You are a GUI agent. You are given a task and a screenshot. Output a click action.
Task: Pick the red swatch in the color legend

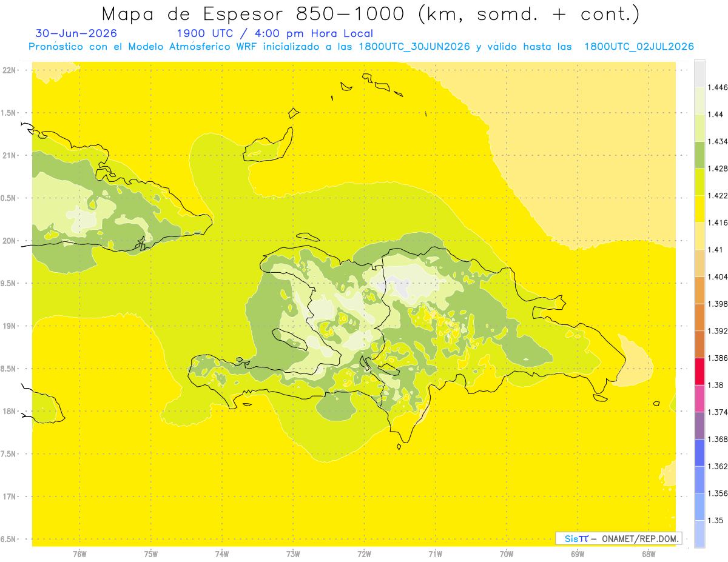[x=699, y=371]
